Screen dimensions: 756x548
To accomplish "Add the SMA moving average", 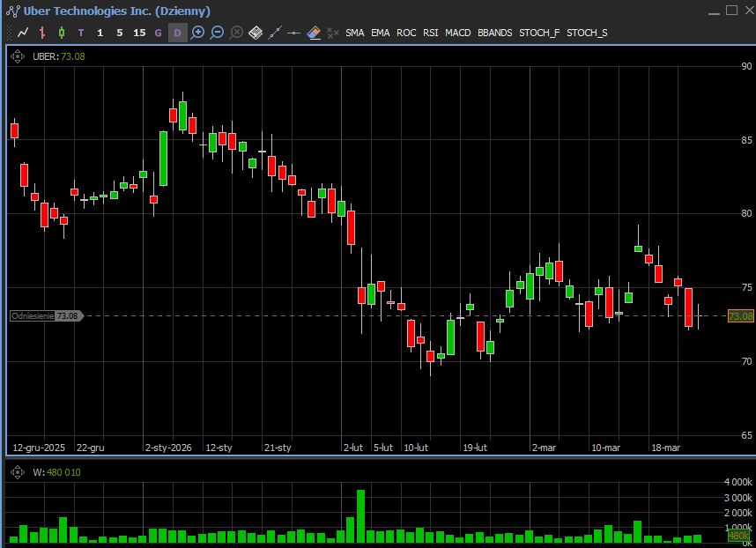I will click(x=354, y=33).
